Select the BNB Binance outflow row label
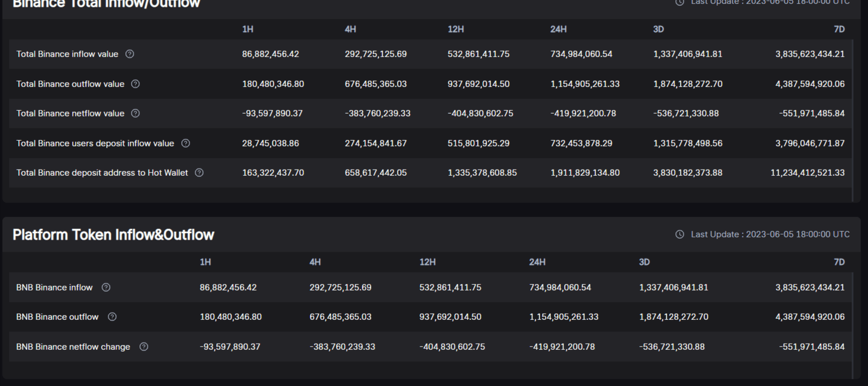Viewport: 868px width, 386px height. click(57, 316)
